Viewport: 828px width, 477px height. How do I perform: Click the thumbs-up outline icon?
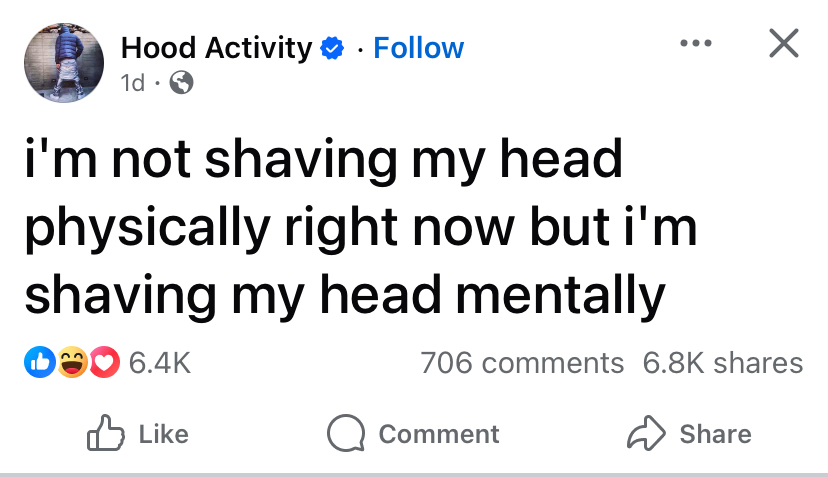pyautogui.click(x=105, y=433)
